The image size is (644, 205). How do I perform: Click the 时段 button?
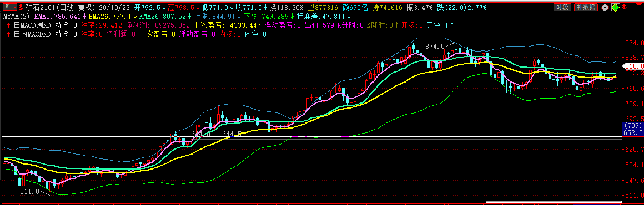562,7
